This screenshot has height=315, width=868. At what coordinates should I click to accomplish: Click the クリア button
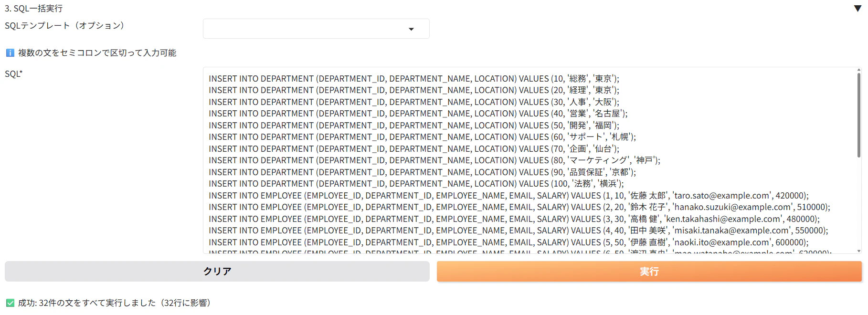pos(217,271)
